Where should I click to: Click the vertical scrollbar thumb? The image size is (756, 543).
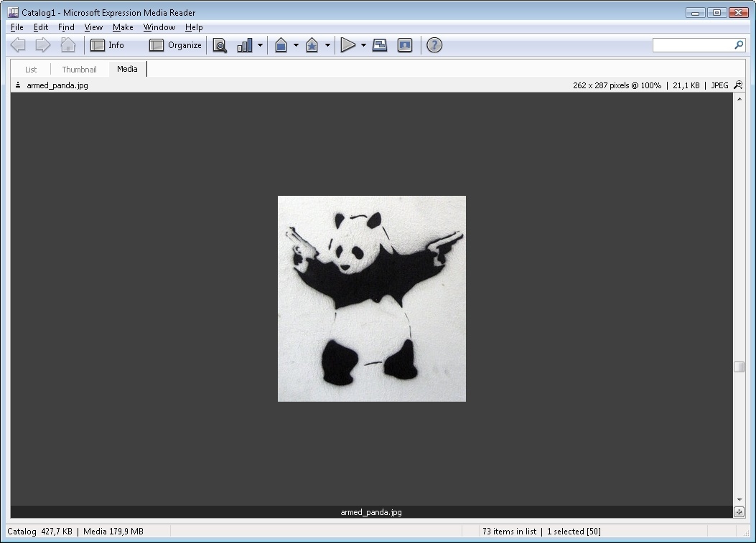click(x=739, y=367)
